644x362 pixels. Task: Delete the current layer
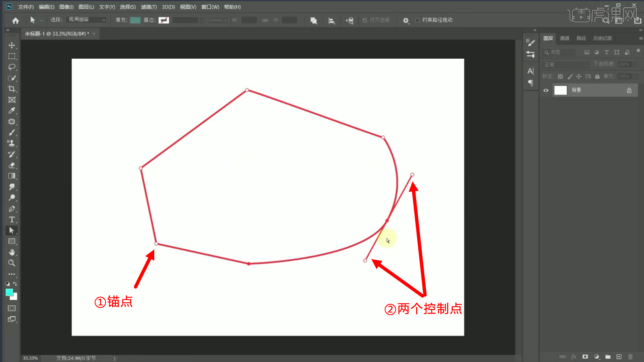click(630, 357)
